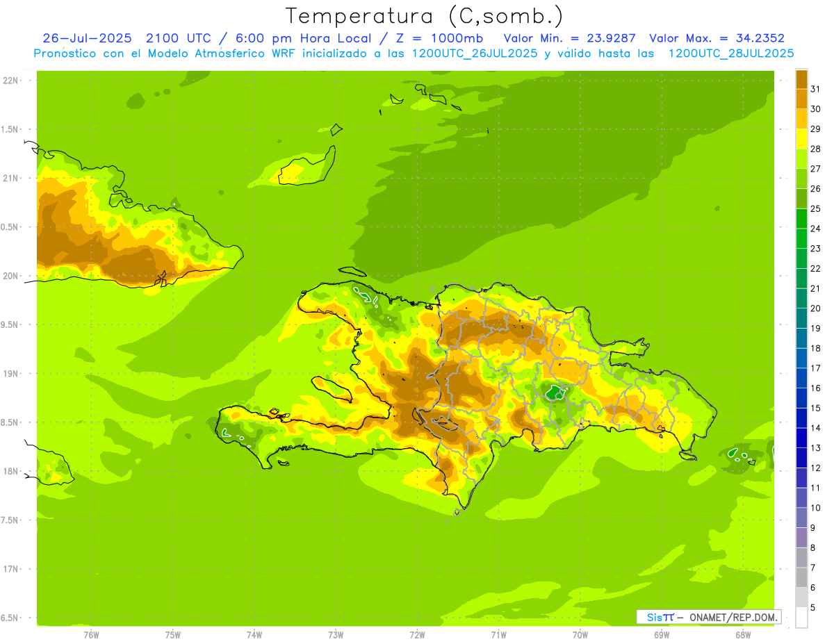Pick yellow legend swatch between 29 and 28
The height and width of the screenshot is (644, 834).
[x=801, y=139]
